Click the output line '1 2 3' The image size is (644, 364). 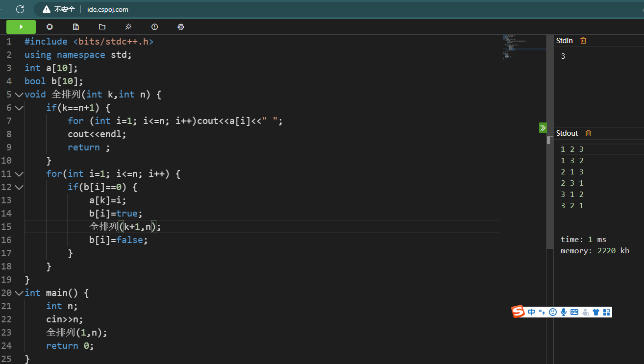572,149
